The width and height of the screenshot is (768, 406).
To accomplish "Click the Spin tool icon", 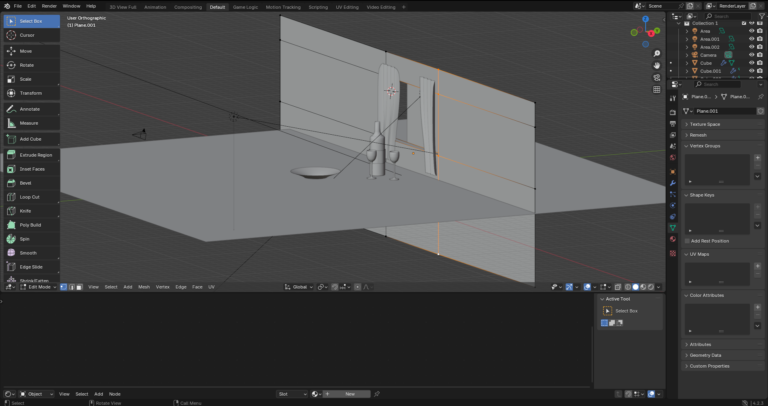I will click(10, 239).
